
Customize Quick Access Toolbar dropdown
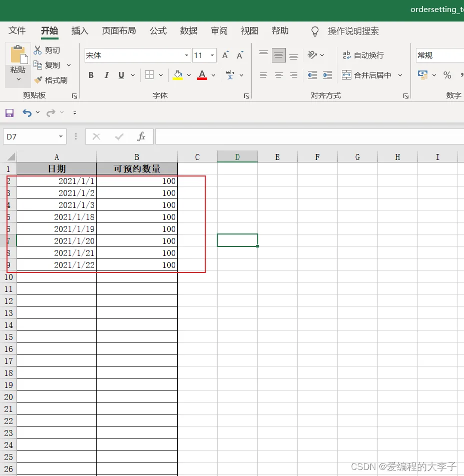point(75,113)
